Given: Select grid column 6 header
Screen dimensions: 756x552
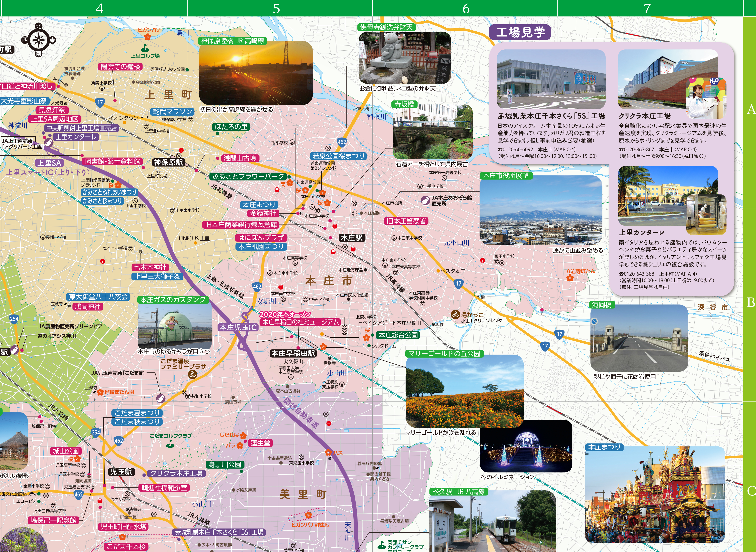Looking at the screenshot, I should coord(465,8).
